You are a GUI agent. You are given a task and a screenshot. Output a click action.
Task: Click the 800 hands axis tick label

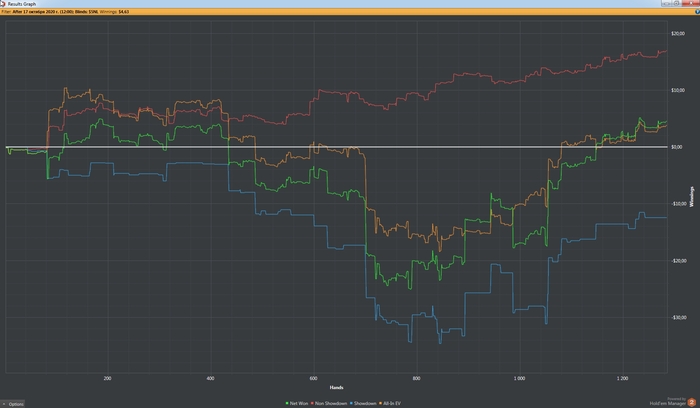coord(417,378)
